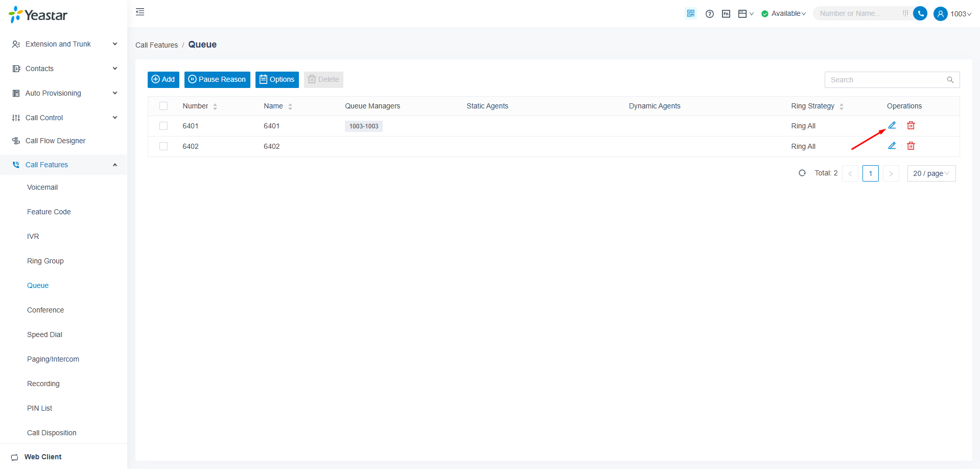This screenshot has width=980, height=469.
Task: Collapse the Call Features menu
Action: coord(64,165)
